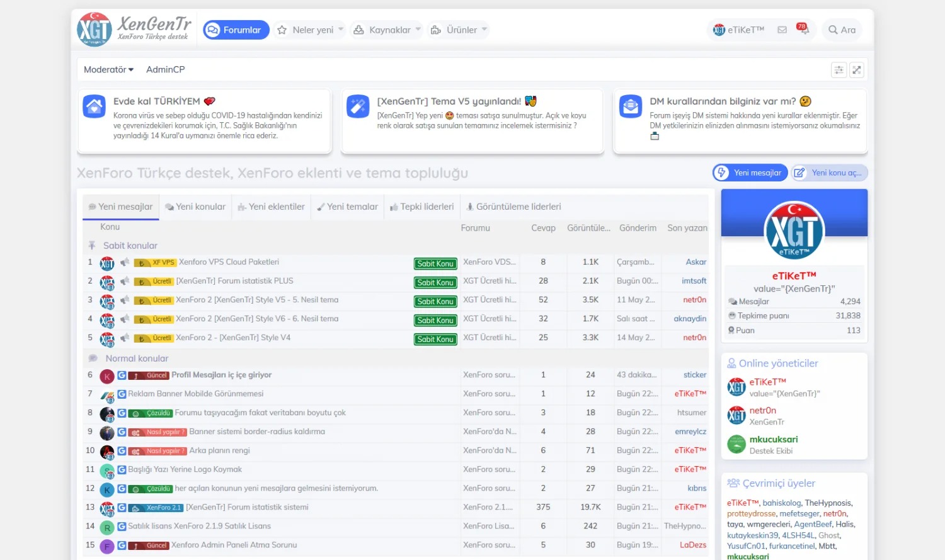
Task: Click the chat icon beside Normal konular
Action: 93,358
